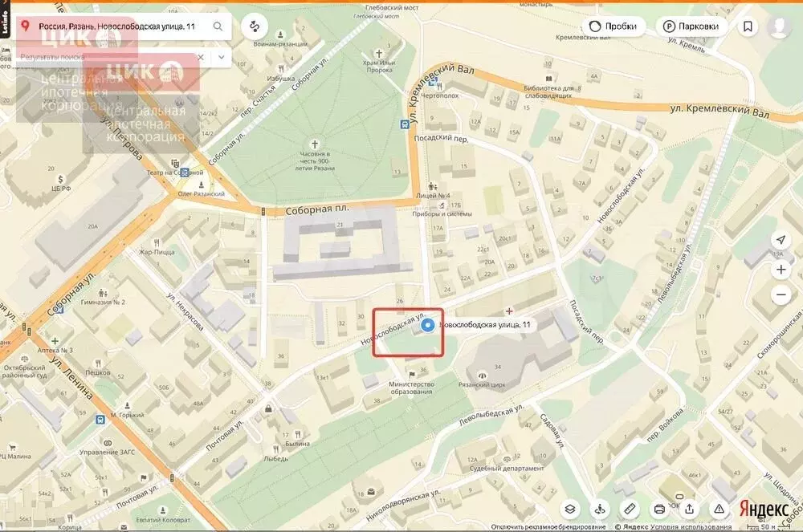Open the user profile avatar

[x=780, y=26]
